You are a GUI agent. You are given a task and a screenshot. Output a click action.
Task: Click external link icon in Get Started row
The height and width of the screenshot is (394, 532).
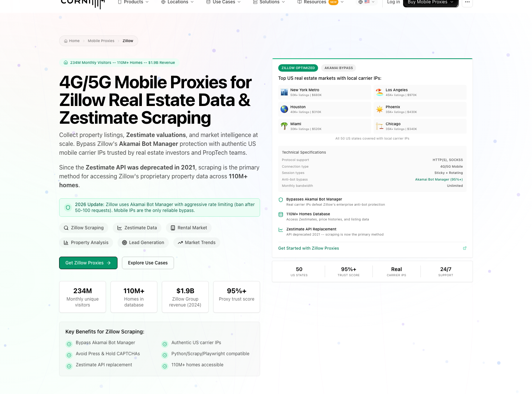(x=465, y=248)
